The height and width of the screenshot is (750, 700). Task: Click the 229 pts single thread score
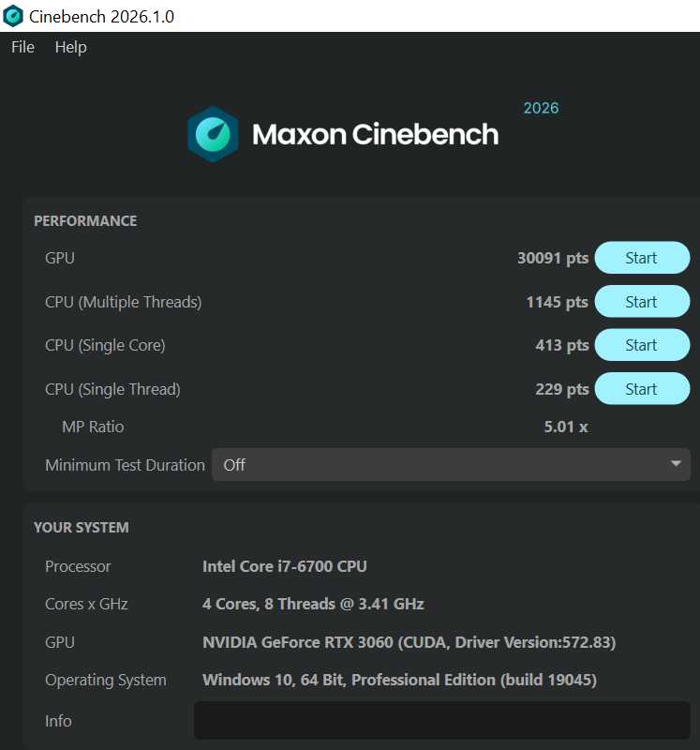point(562,389)
